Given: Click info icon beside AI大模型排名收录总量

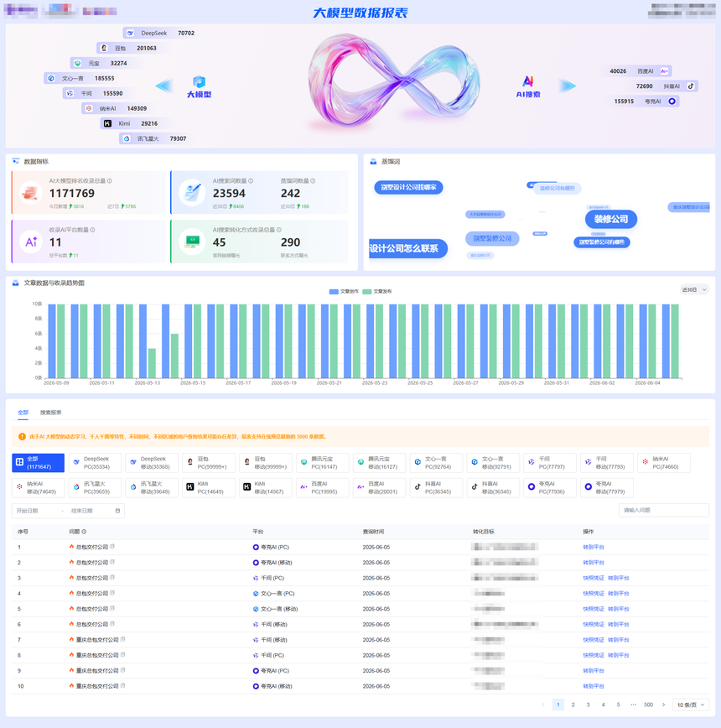Looking at the screenshot, I should pos(110,180).
